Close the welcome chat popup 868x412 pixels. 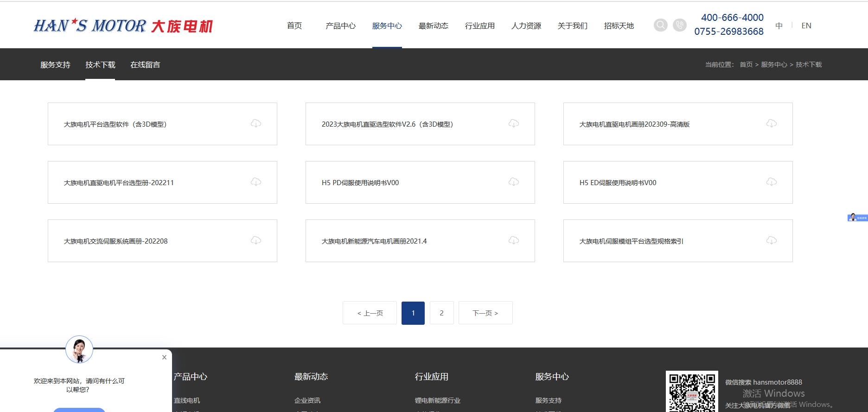pyautogui.click(x=164, y=357)
